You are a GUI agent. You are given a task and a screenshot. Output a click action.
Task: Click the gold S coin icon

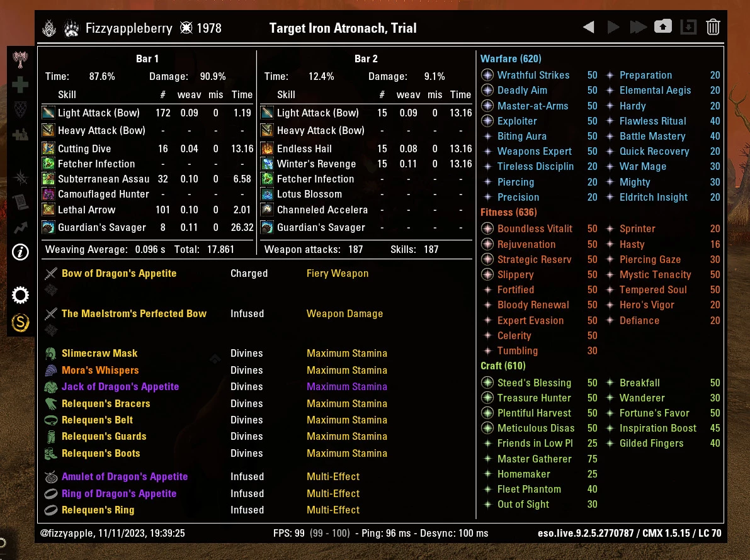click(x=20, y=323)
